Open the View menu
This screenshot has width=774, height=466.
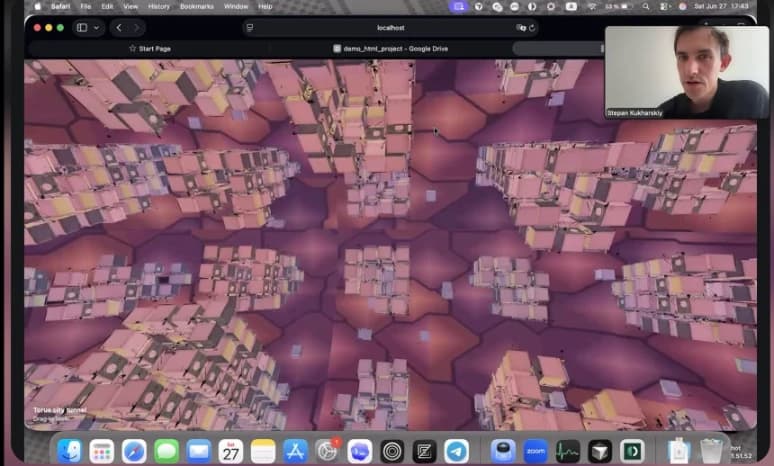[130, 6]
